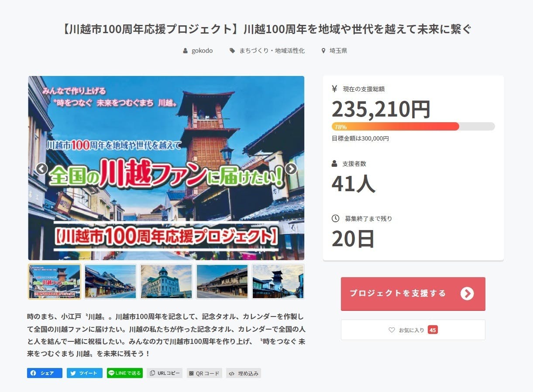Image resolution: width=533 pixels, height=392 pixels.
Task: Select the second thumbnail of old street
Action: [110, 282]
